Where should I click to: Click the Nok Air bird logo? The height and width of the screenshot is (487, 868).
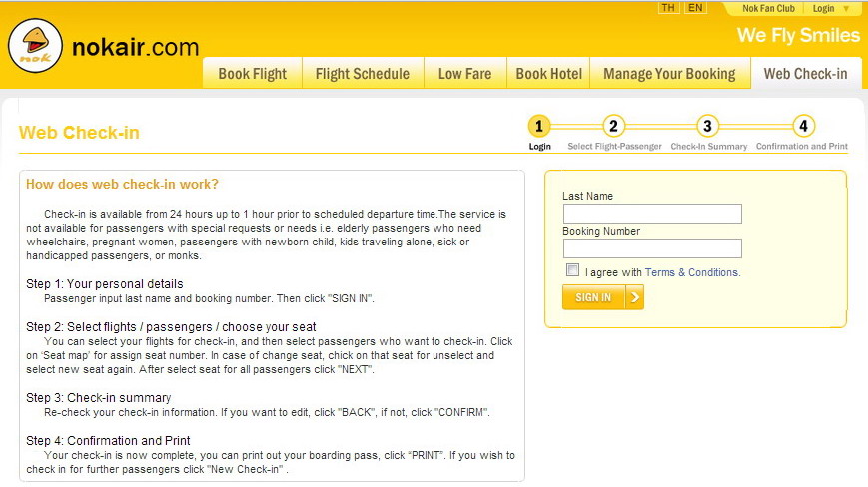point(35,45)
